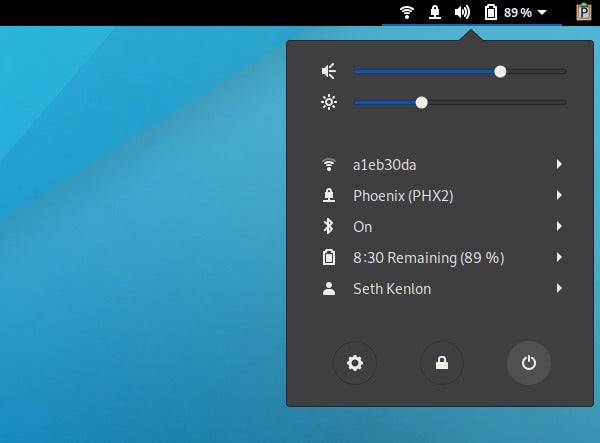
Task: Click the speaker volume icon in the top bar
Action: click(462, 12)
